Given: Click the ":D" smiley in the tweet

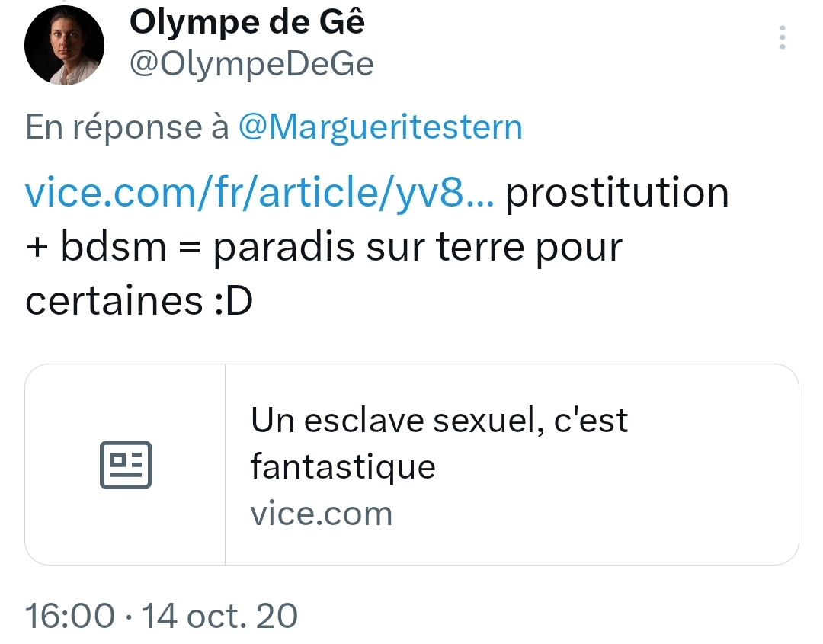Looking at the screenshot, I should tap(232, 302).
